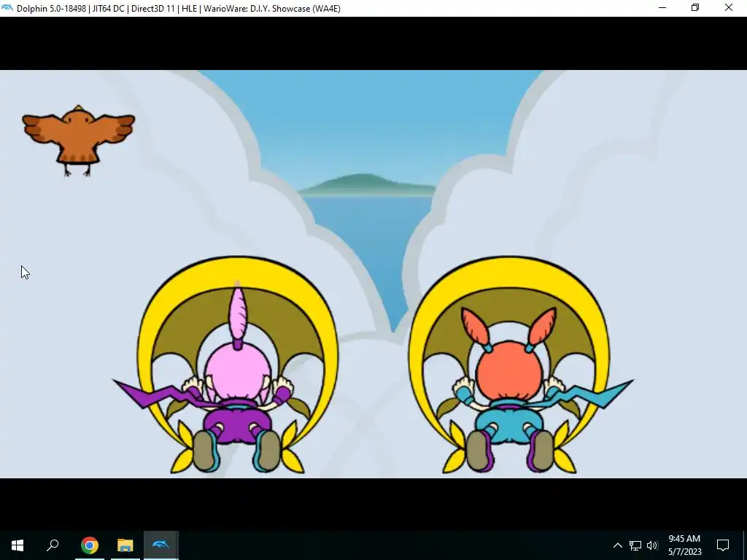Click the Dolphin logo in title bar
The height and width of the screenshot is (560, 747).
click(x=7, y=8)
